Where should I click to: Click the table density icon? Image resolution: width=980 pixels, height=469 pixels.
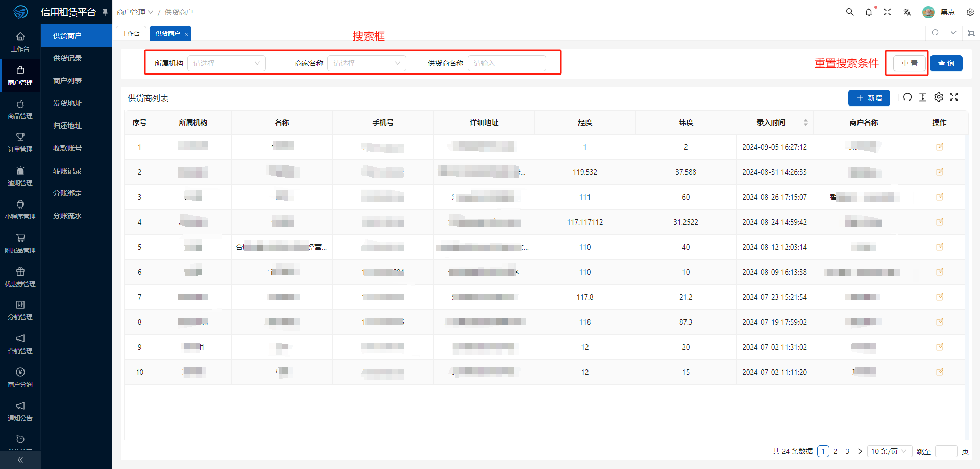pyautogui.click(x=923, y=97)
